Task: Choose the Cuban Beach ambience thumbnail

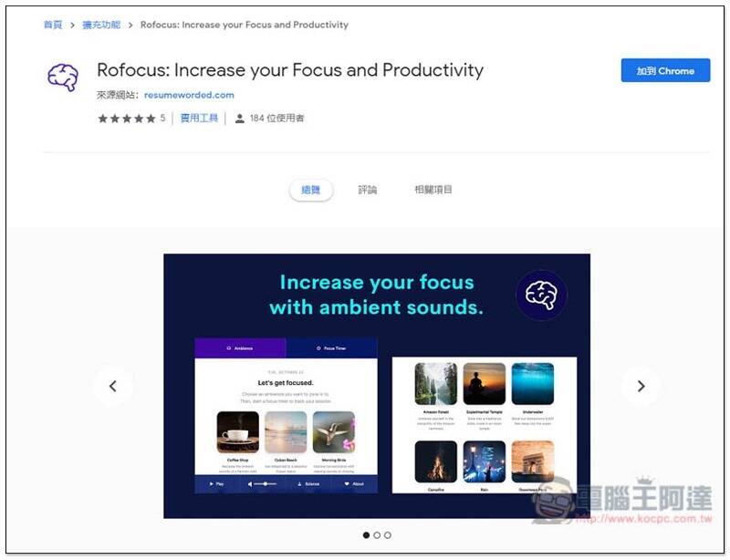Action: [x=286, y=432]
